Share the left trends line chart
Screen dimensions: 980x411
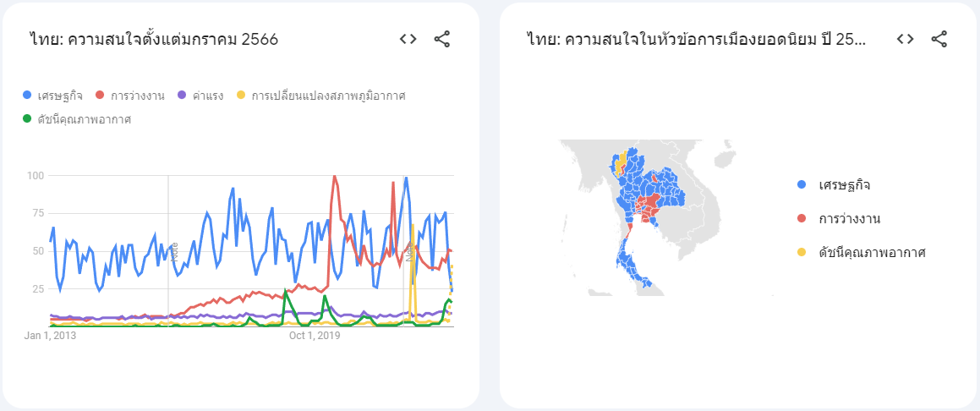point(442,40)
